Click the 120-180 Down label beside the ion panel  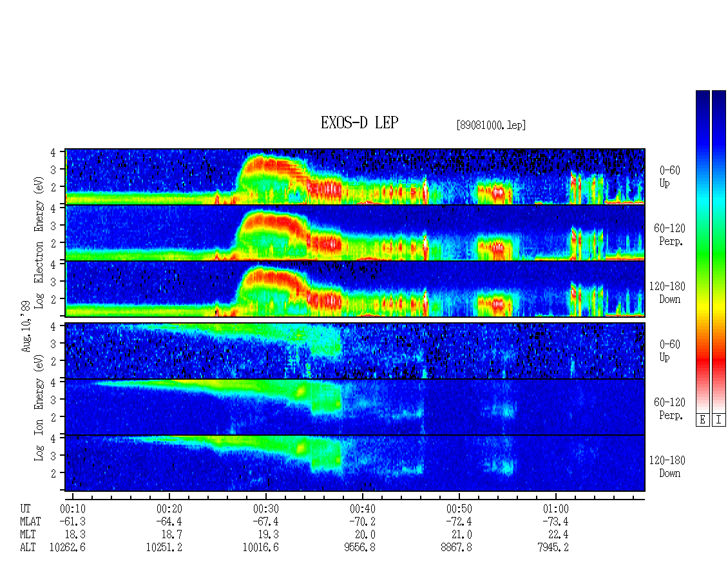click(x=667, y=467)
